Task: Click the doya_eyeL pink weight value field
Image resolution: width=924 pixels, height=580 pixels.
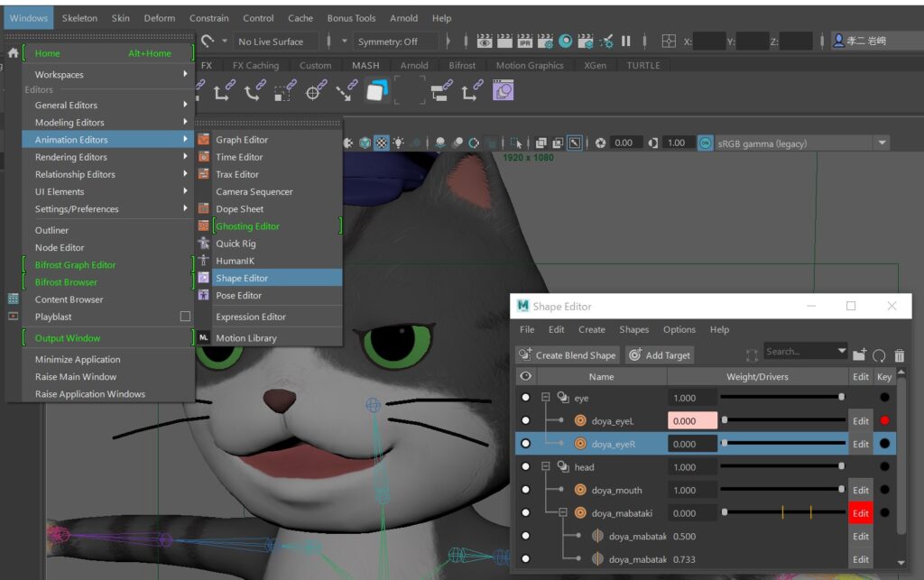Action: (692, 420)
